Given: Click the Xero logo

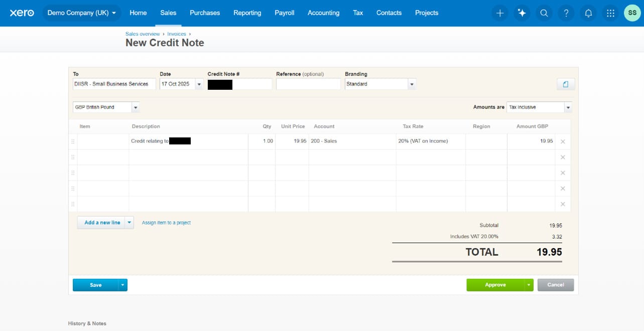Looking at the screenshot, I should coord(21,13).
